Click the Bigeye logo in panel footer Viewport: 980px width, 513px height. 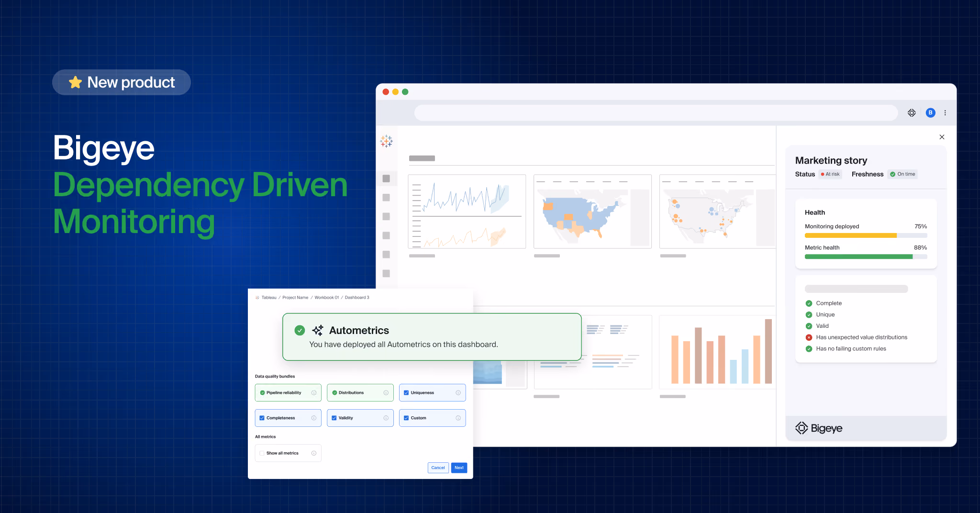pyautogui.click(x=819, y=428)
